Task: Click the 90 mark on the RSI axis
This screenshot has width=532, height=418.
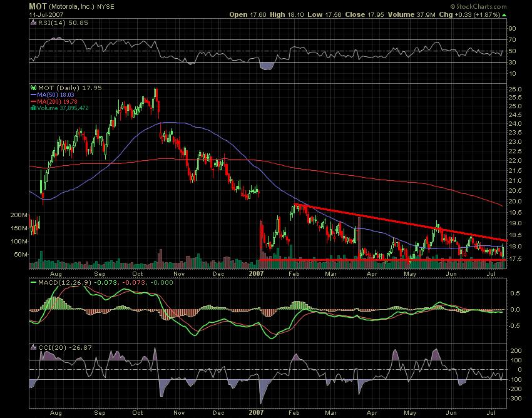Action: (x=512, y=29)
